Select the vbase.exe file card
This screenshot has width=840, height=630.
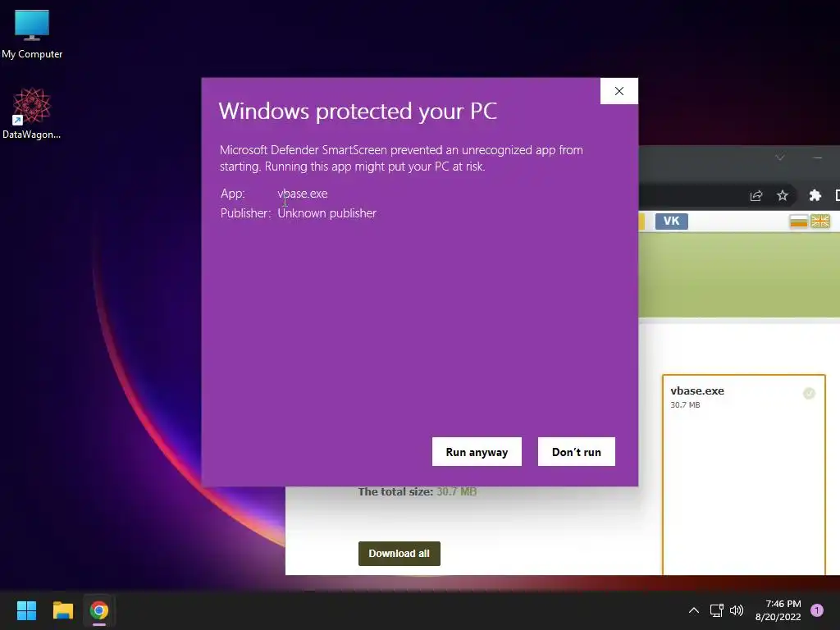744,475
